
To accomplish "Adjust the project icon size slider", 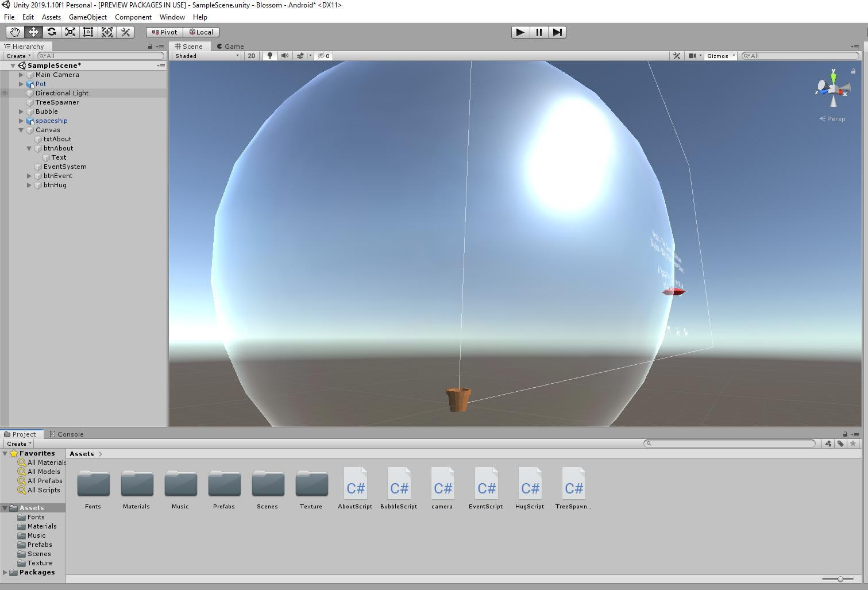I will (840, 579).
